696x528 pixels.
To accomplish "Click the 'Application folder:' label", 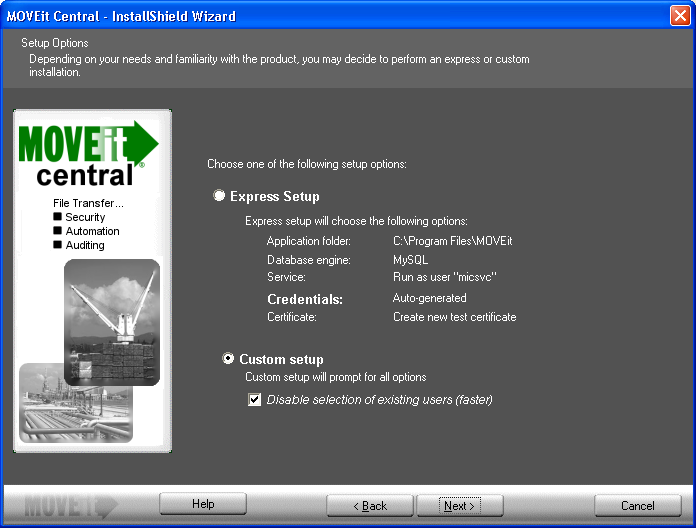I will pos(308,241).
